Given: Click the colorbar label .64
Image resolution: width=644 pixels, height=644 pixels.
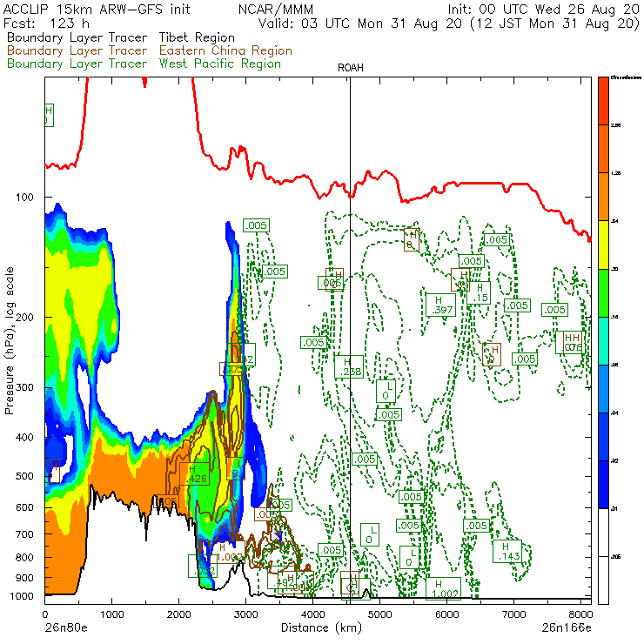Looking at the screenshot, I should (614, 221).
